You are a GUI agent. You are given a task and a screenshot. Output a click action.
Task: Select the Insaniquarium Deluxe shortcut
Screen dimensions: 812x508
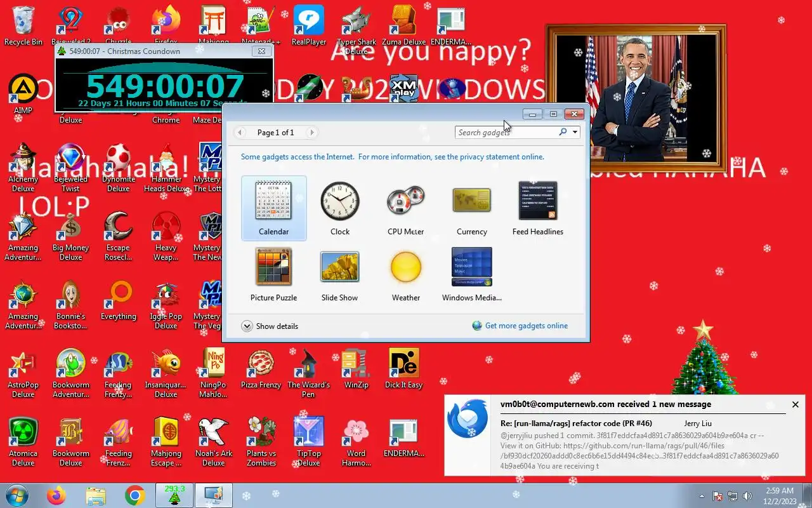(166, 374)
